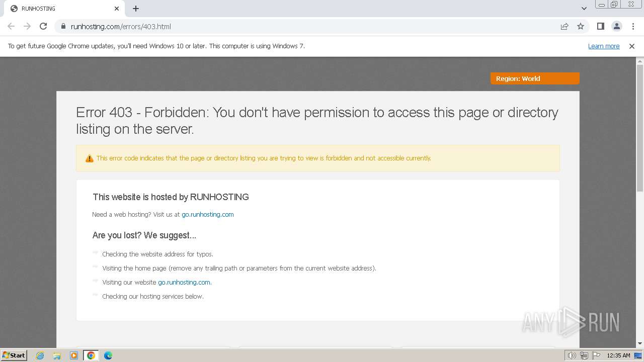The height and width of the screenshot is (362, 644).
Task: Click the padlock site info icon
Action: [x=63, y=26]
